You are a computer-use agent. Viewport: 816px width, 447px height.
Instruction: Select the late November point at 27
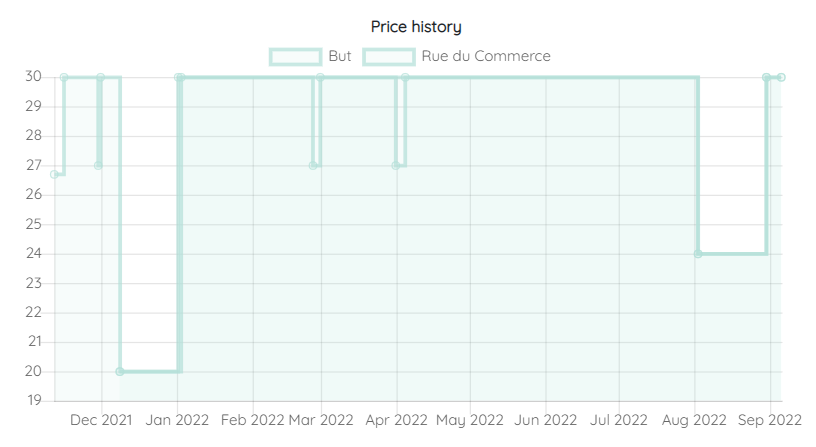pos(98,165)
